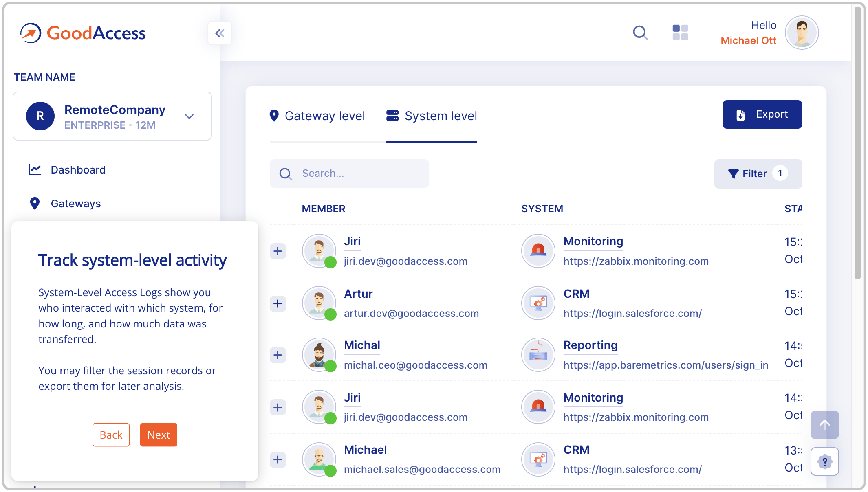Select the System level tab
Image resolution: width=868 pixels, height=492 pixels.
click(432, 116)
